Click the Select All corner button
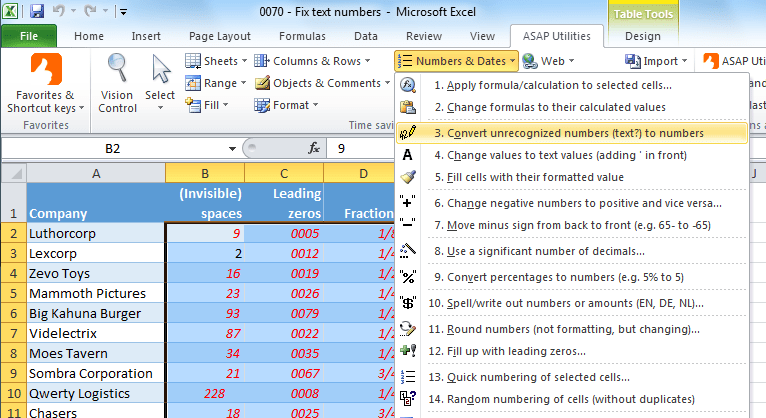 [14, 173]
